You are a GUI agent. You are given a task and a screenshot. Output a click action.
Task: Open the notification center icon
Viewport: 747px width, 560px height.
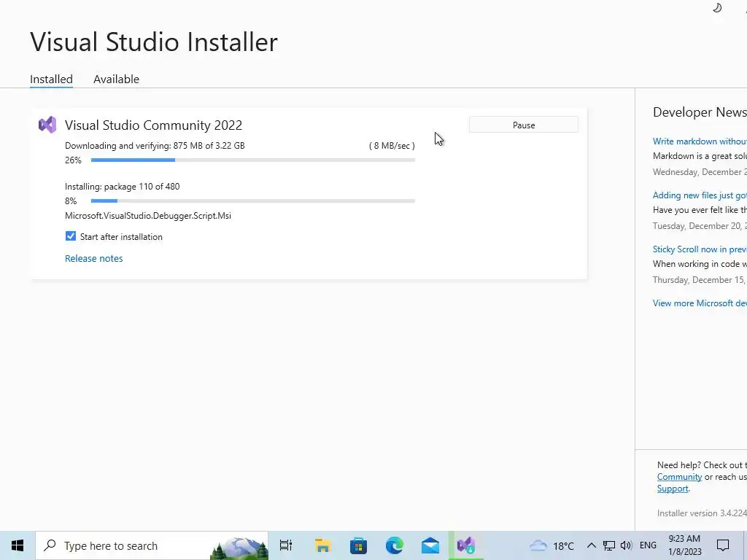click(723, 545)
